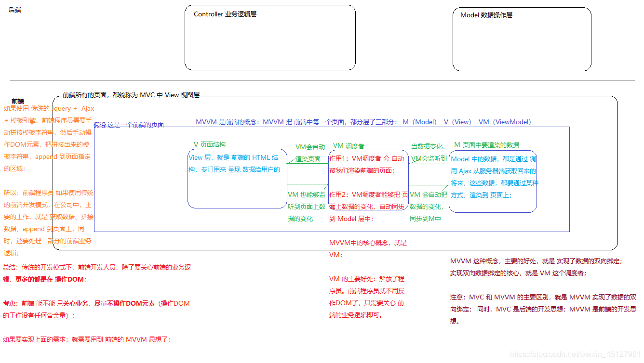
Task: Click '考虑：前端 能不能 只关心业务' text
Action: click(x=96, y=310)
